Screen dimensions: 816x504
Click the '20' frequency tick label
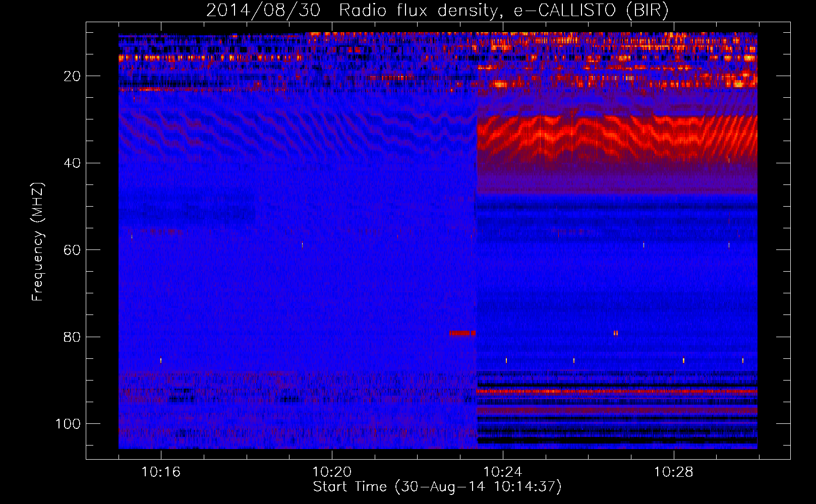pos(73,76)
